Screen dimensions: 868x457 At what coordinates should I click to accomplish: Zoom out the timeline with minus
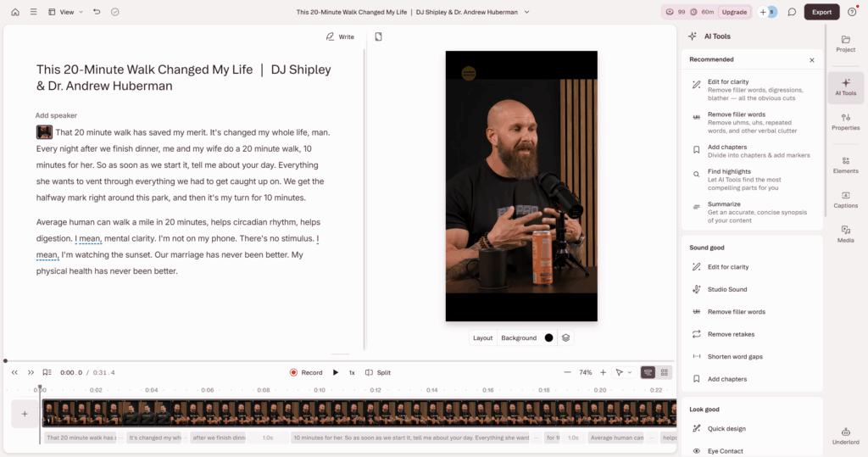(567, 373)
